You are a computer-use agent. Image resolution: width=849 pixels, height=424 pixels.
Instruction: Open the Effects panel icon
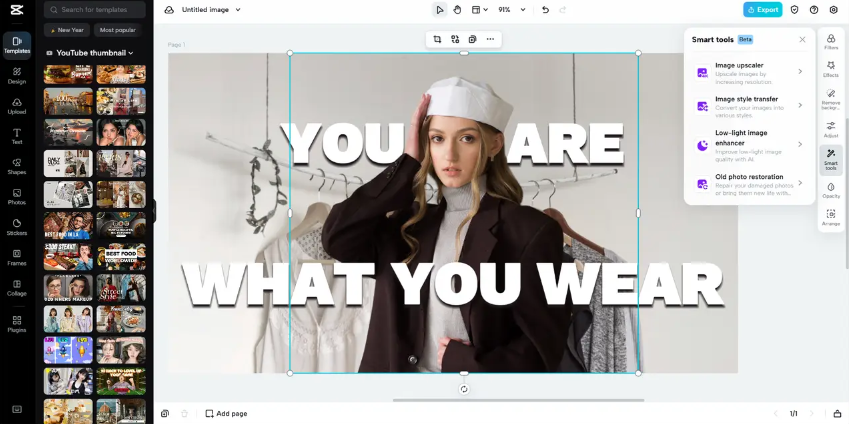tap(831, 69)
